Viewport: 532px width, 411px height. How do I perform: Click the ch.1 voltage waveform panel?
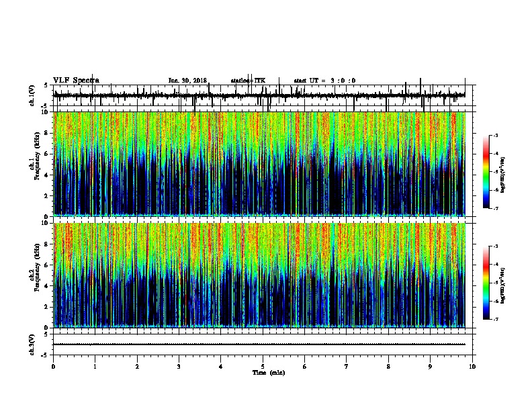point(263,95)
